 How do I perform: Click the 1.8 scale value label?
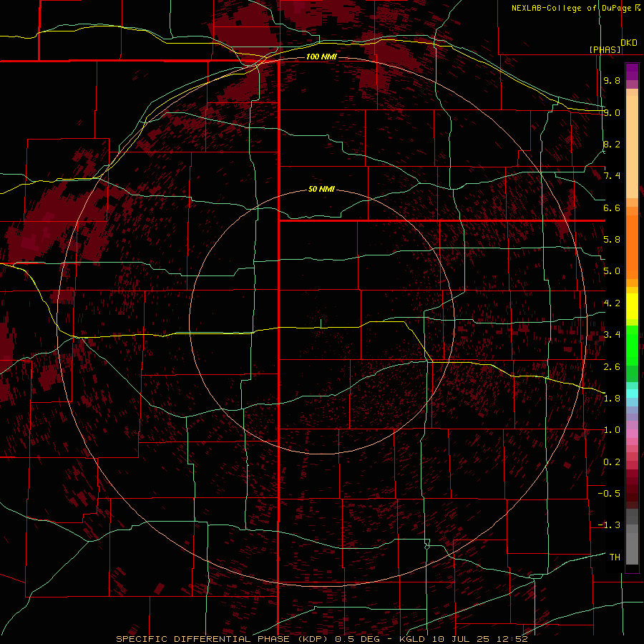612,399
